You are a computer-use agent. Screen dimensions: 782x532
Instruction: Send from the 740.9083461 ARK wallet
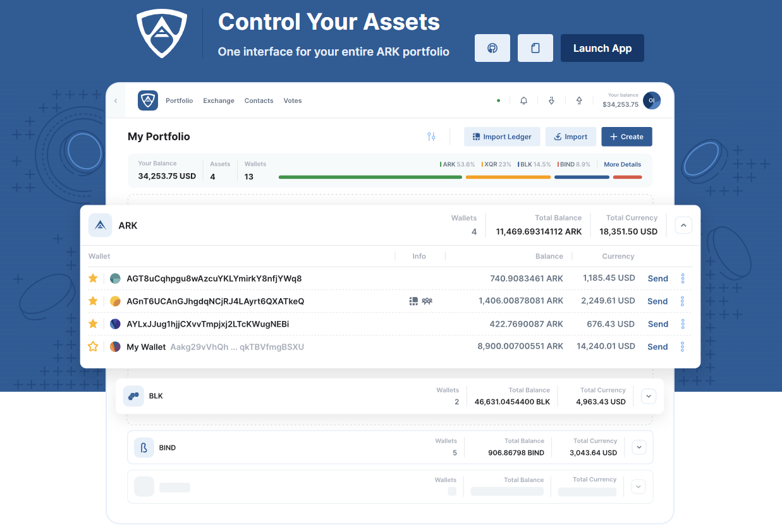[657, 279]
